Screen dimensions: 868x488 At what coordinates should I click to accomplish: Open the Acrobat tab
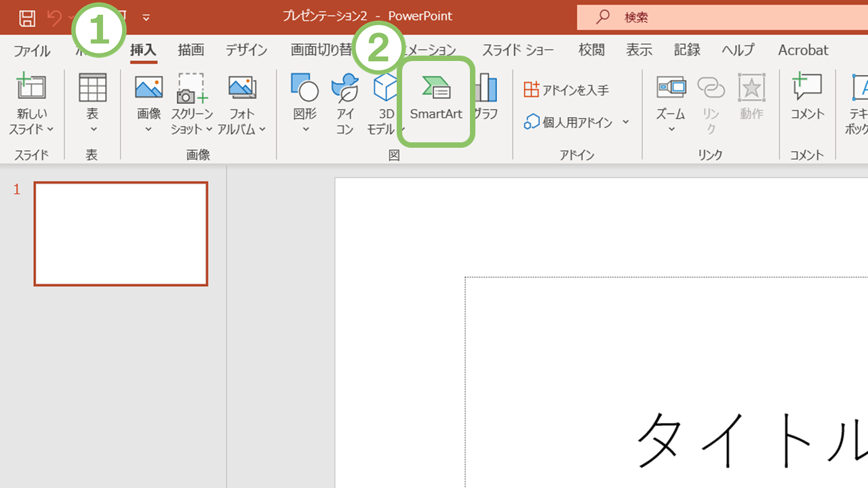803,50
